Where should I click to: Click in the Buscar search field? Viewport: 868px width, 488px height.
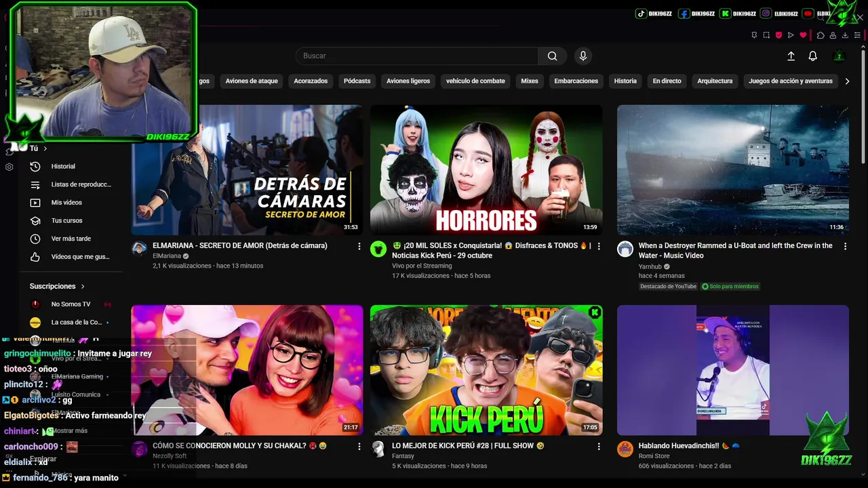tap(417, 56)
